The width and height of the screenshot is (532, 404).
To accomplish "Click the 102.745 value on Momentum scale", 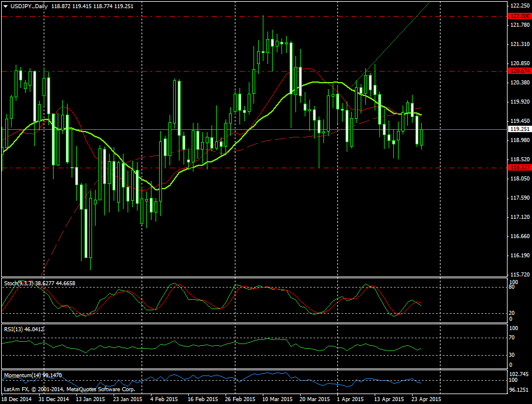I will coord(519,374).
